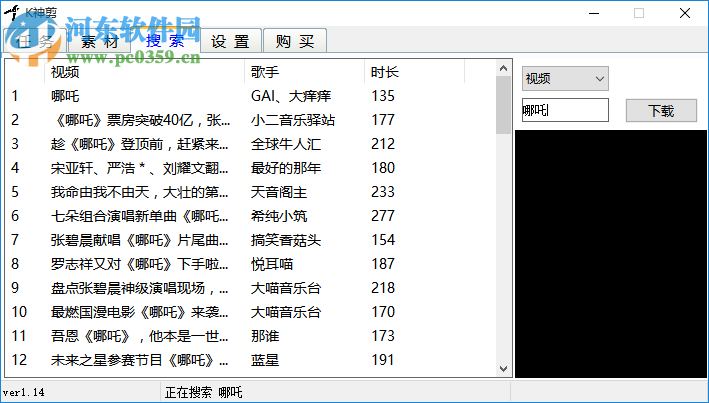Click singer 悦耳喵
Image resolution: width=709 pixels, height=403 pixels.
click(272, 264)
